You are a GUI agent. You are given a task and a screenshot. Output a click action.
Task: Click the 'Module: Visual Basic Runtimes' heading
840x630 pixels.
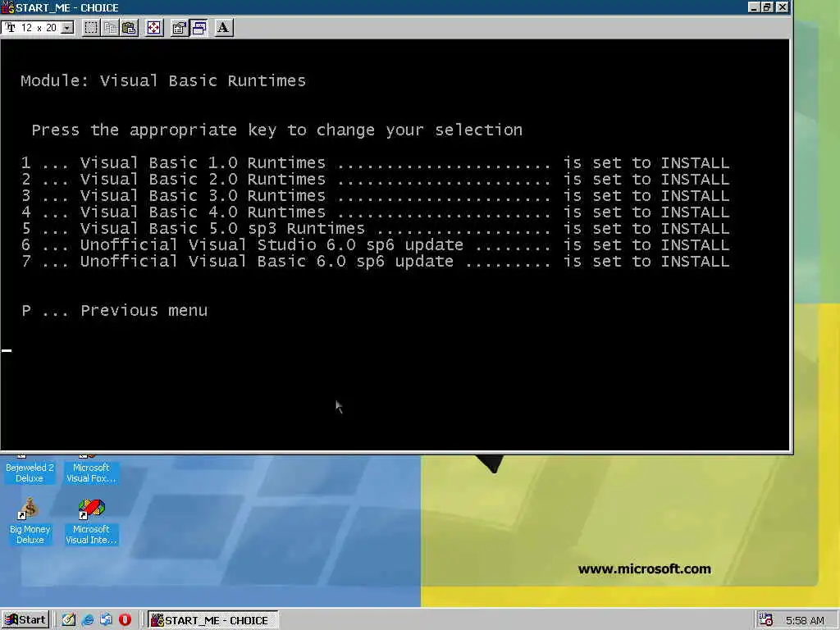pos(163,81)
